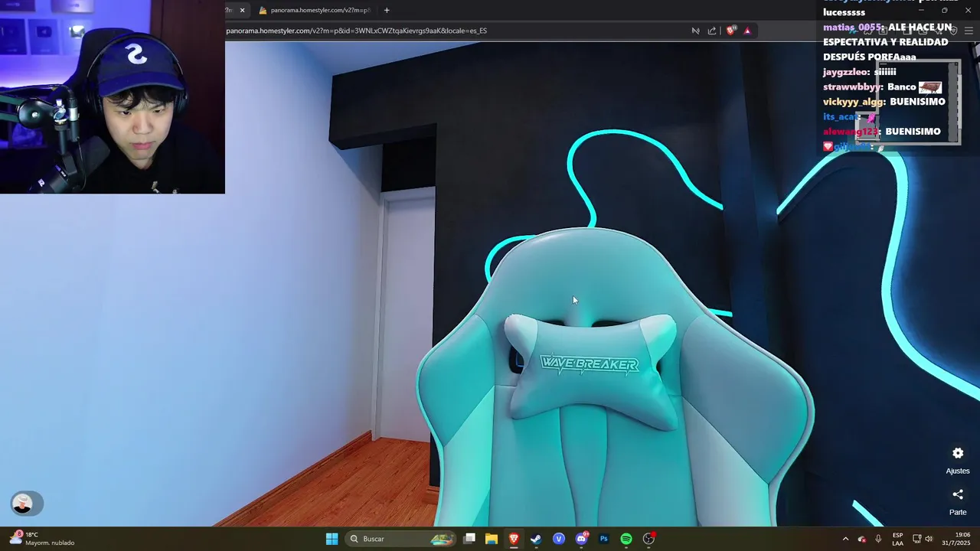Open Steam from the taskbar
980x551 pixels.
[x=536, y=539]
